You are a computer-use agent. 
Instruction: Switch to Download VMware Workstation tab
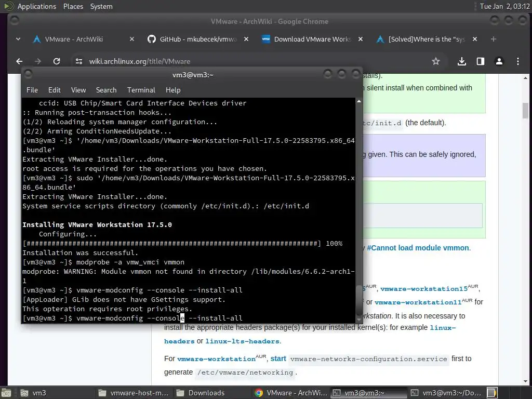(312, 39)
